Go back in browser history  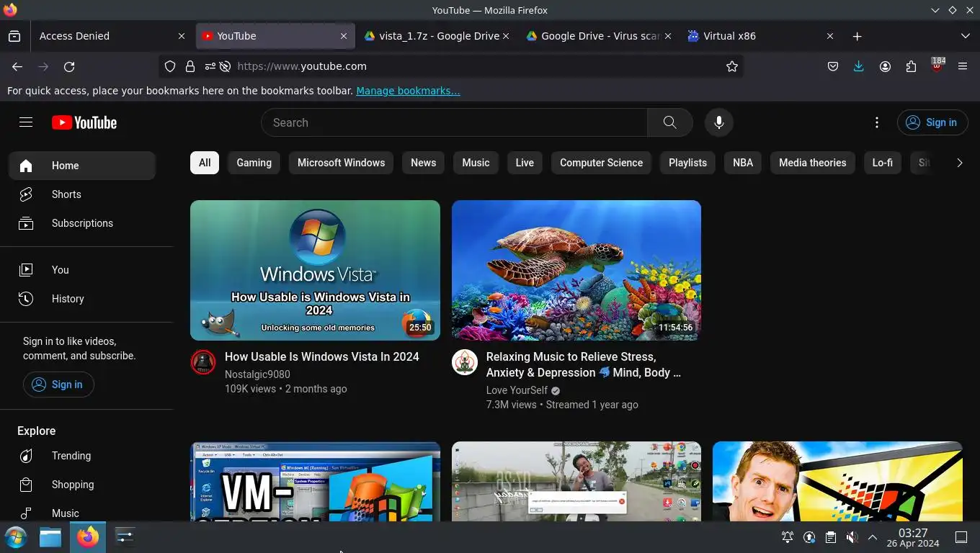click(17, 66)
